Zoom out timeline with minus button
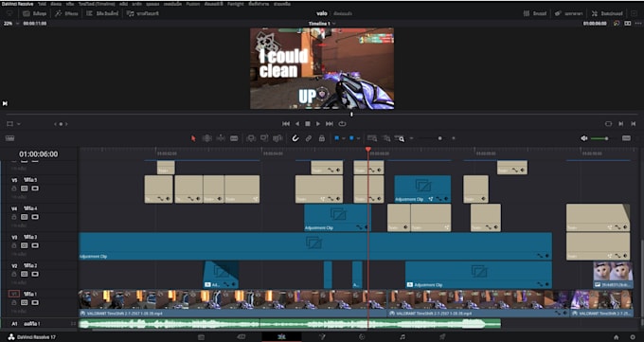 pyautogui.click(x=411, y=138)
